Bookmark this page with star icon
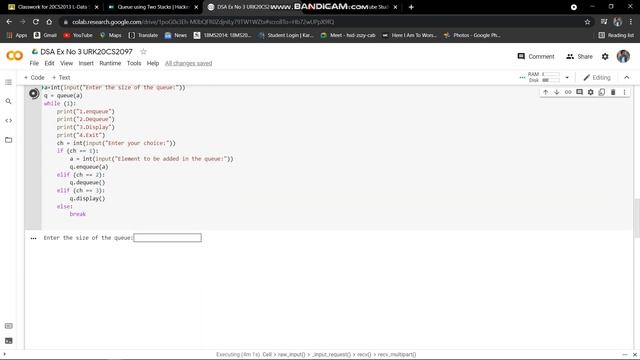 click(x=587, y=22)
